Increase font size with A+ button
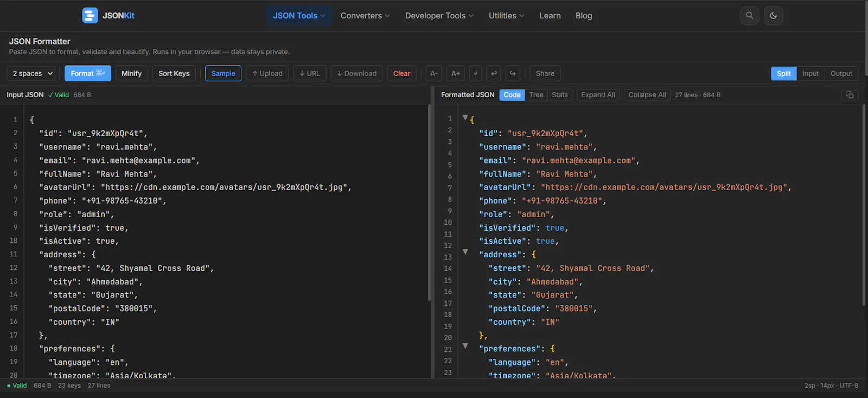Image resolution: width=868 pixels, height=398 pixels. [x=456, y=73]
